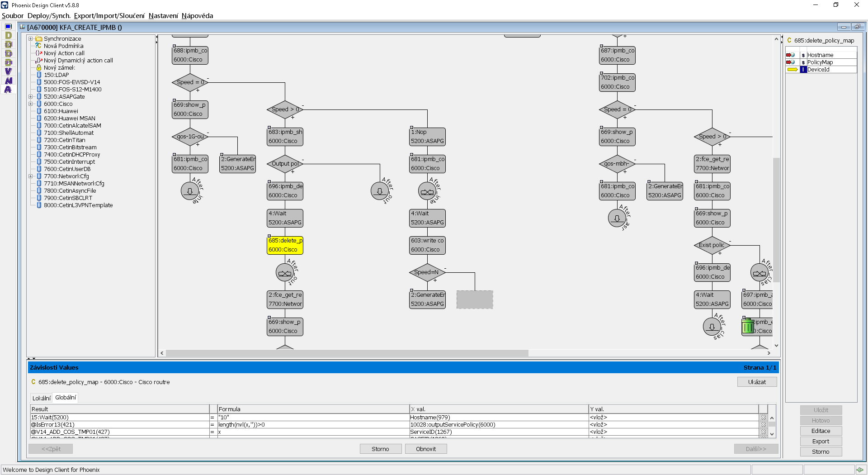This screenshot has width=868, height=475.
Task: Click Storno next to Obnovit
Action: (x=380, y=449)
